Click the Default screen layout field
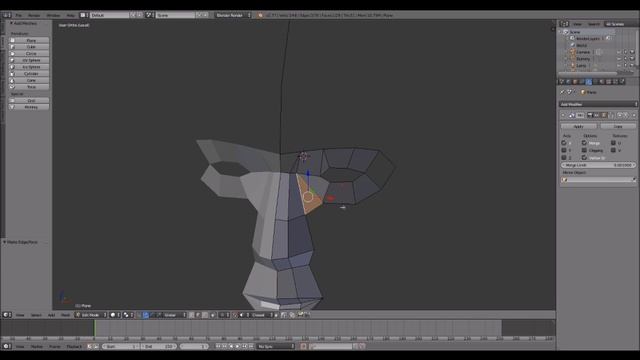Viewport: 640px width, 360px height. tap(109, 15)
